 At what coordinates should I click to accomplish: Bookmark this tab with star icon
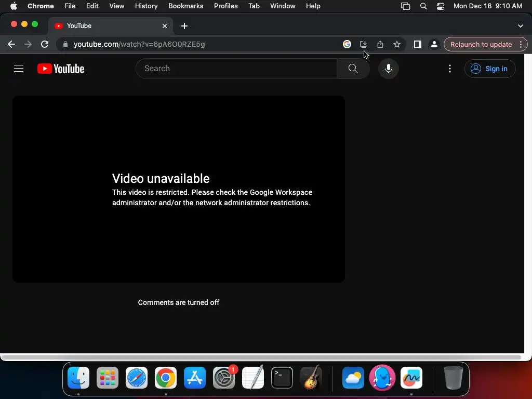[396, 44]
